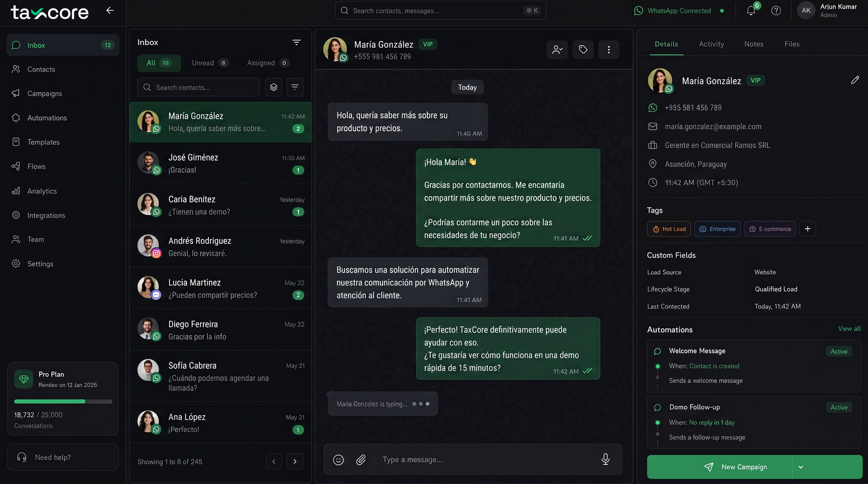Switch to Details tab
The image size is (868, 484).
coord(666,44)
